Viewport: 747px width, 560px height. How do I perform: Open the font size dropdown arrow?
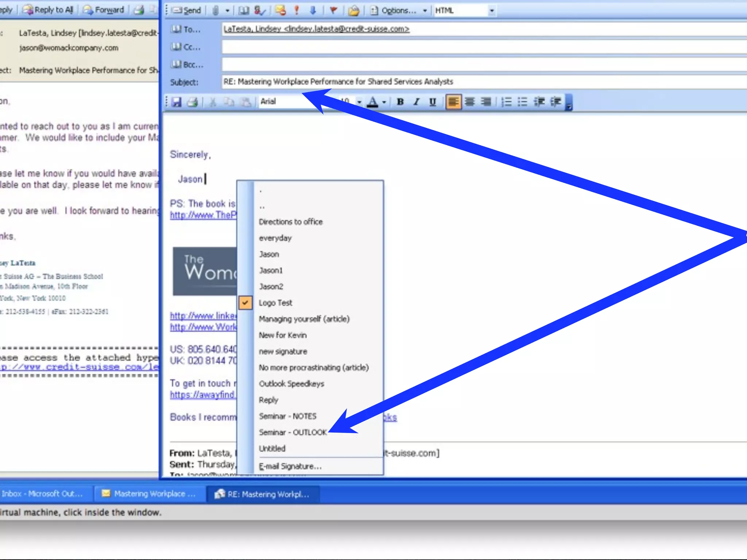359,102
